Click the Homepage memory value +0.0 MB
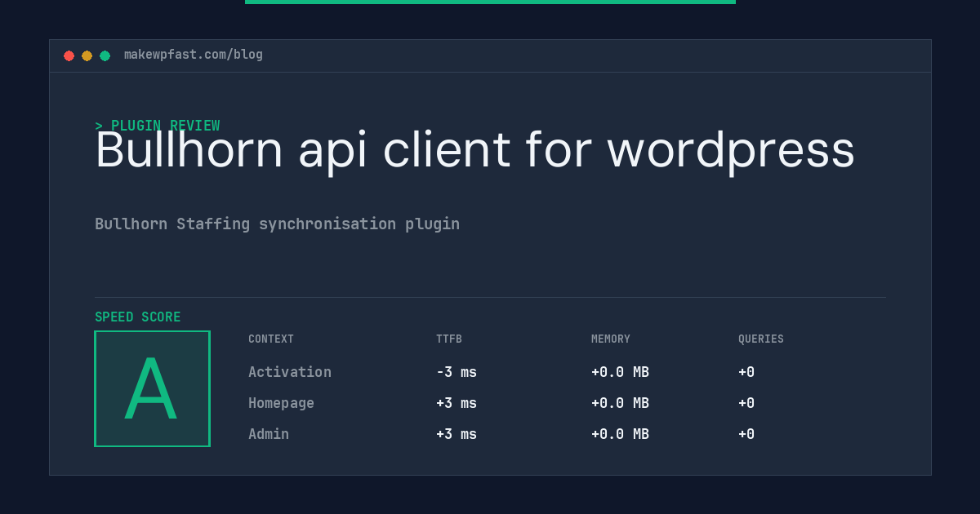980x514 pixels. pos(620,403)
